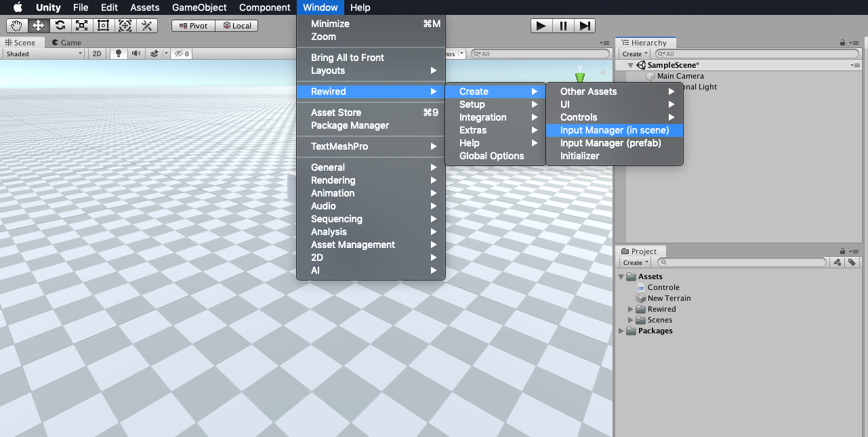Open the Apple menu
The height and width of the screenshot is (437, 868).
click(x=18, y=7)
